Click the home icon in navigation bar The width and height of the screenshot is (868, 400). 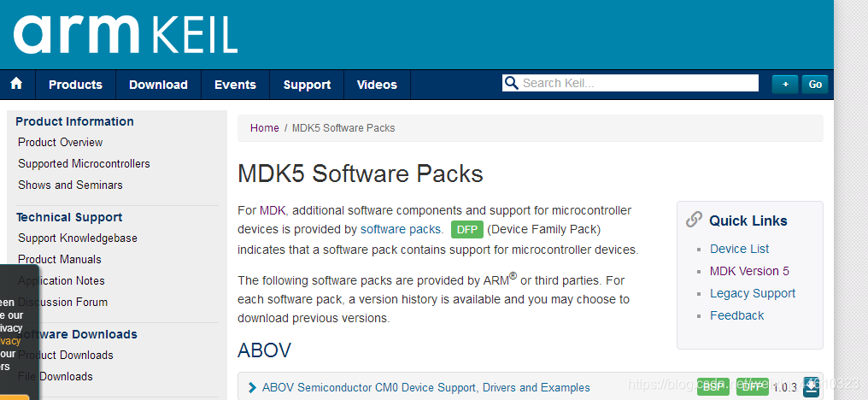coord(16,84)
